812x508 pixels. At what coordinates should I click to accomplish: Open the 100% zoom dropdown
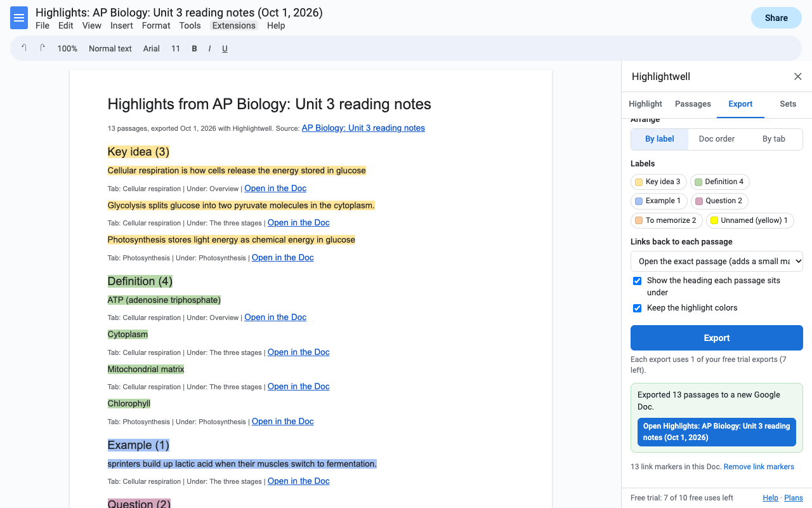point(67,48)
